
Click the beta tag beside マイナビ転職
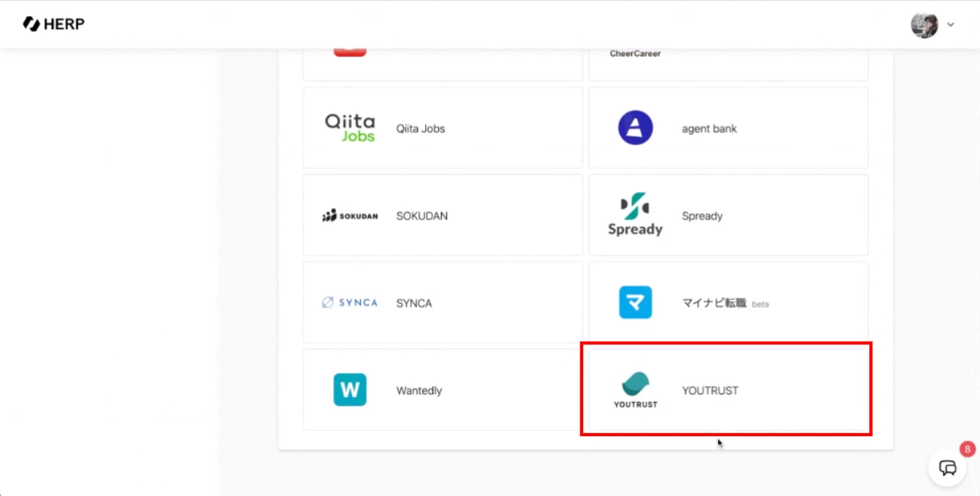point(760,304)
